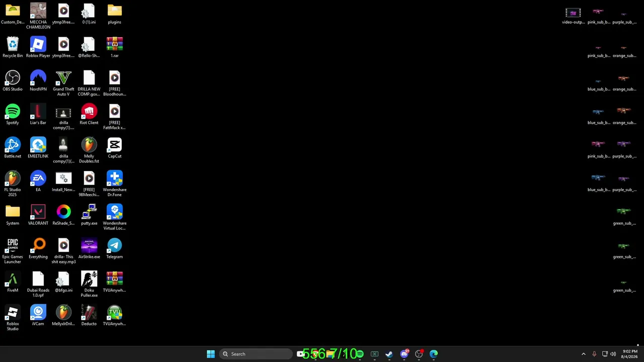Show hidden system tray icons
The image size is (644, 362).
(584, 354)
